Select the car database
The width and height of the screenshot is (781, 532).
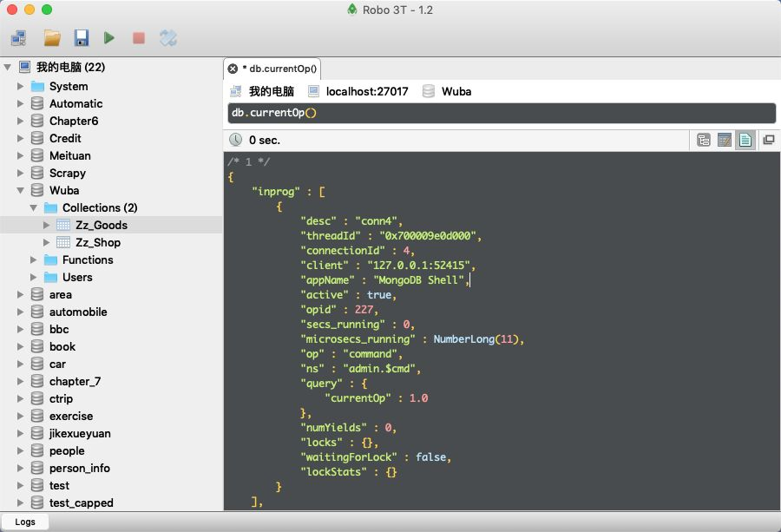coord(57,365)
